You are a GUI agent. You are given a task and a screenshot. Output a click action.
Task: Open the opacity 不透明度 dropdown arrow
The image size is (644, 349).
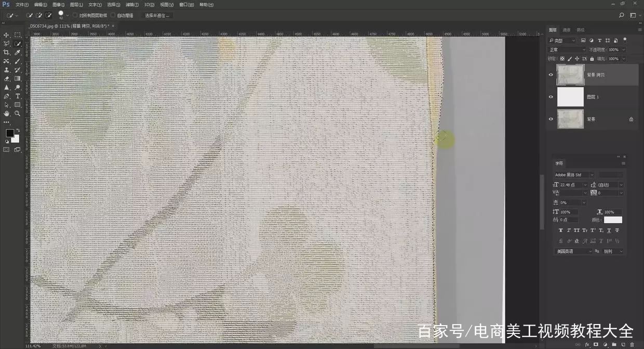pos(624,50)
